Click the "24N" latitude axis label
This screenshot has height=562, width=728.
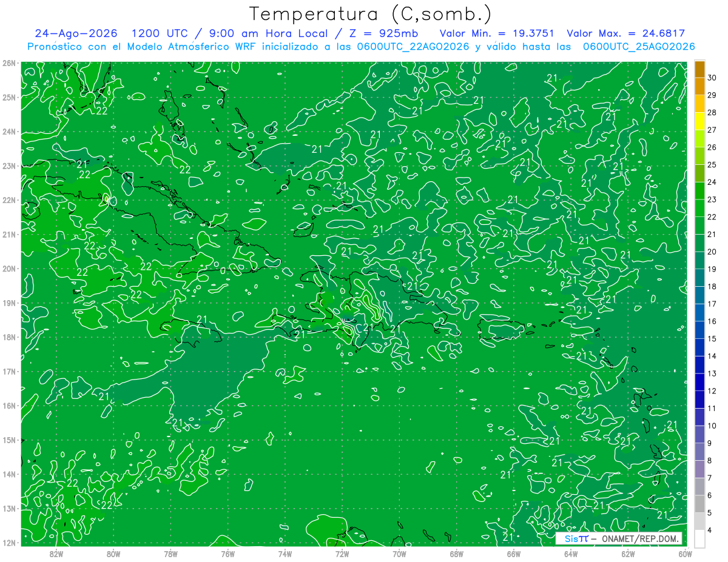9,132
